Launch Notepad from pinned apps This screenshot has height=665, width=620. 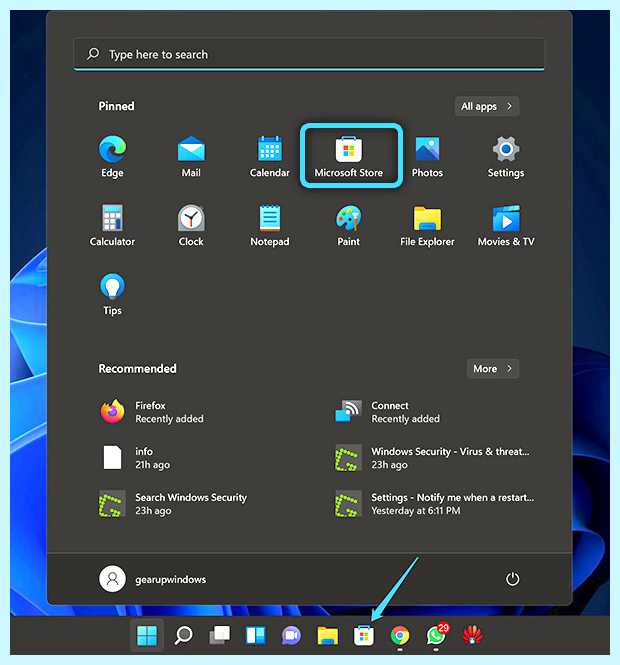pyautogui.click(x=270, y=225)
